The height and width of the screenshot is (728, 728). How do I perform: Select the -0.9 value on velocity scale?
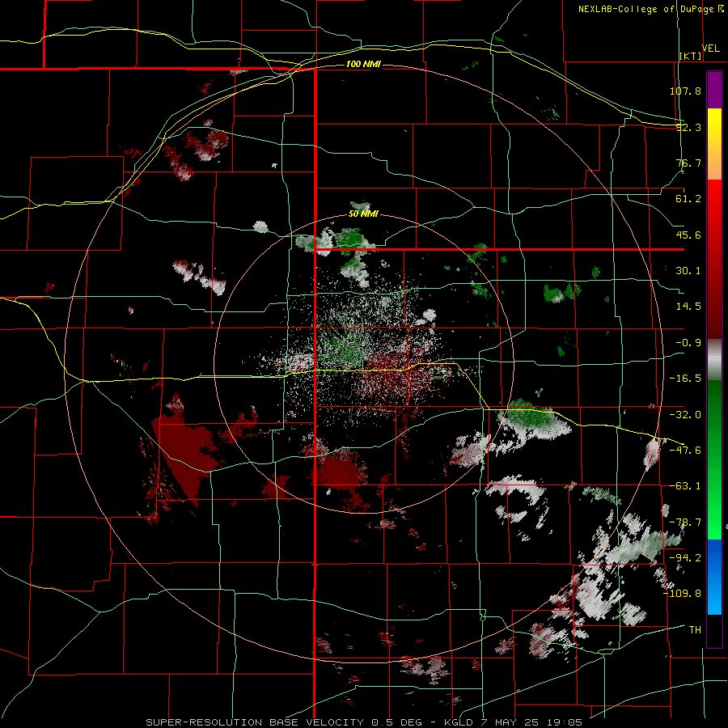pyautogui.click(x=688, y=343)
